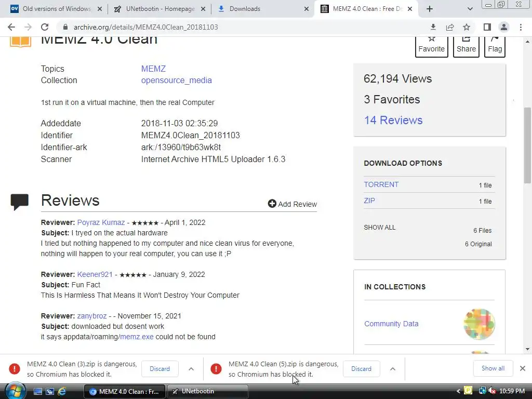Select the MEMZ 4.0 Clean tab

pyautogui.click(x=362, y=9)
